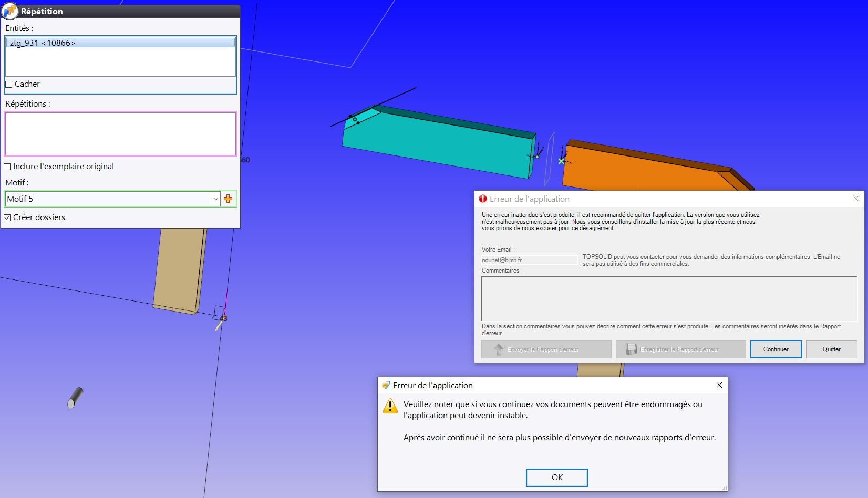Viewport: 868px width, 498px height.
Task: Click the orange plus icon beside Motif
Action: (228, 199)
